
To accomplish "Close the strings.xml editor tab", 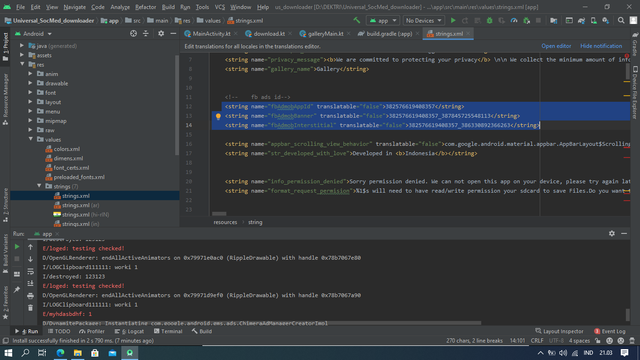I will (x=468, y=34).
